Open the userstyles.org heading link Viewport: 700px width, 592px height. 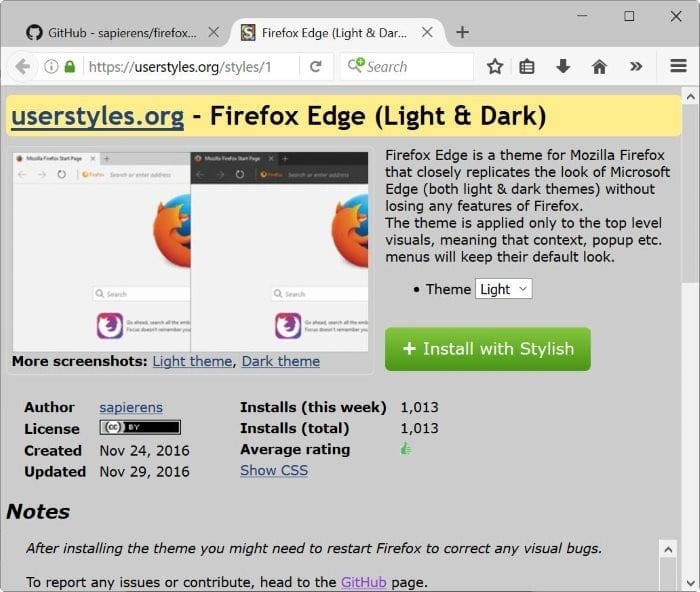pyautogui.click(x=97, y=116)
